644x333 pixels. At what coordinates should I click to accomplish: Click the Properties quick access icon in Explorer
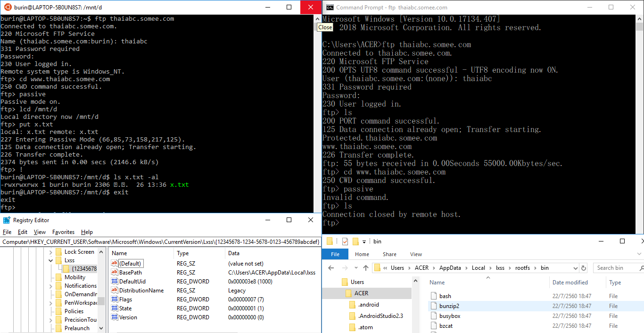click(x=345, y=241)
